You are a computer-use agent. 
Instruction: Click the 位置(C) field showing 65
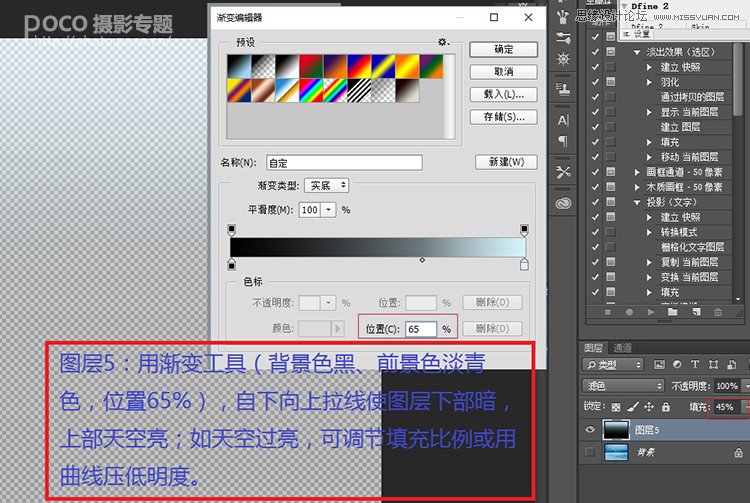click(x=421, y=329)
